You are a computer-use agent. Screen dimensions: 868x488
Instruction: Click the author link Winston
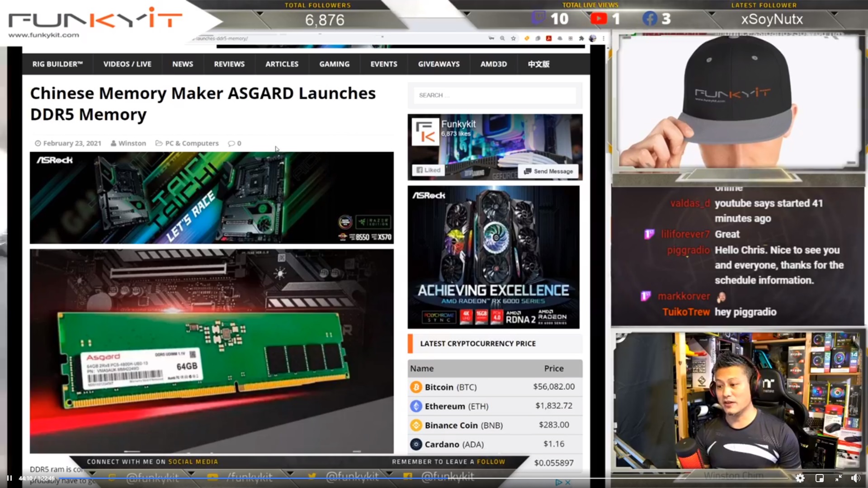[x=132, y=143]
